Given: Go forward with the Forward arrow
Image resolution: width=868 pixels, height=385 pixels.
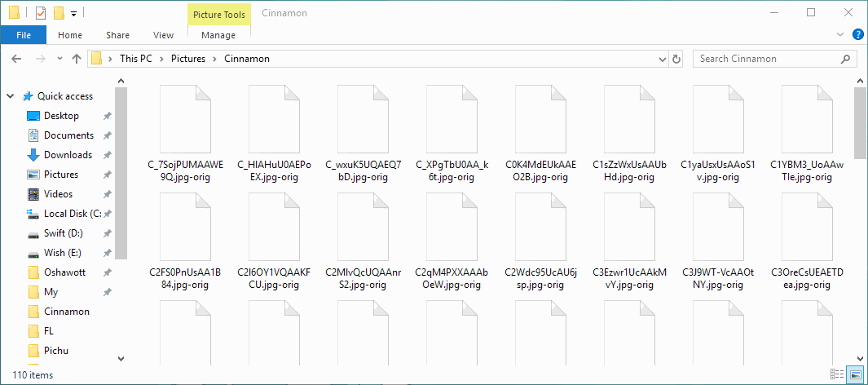Looking at the screenshot, I should pyautogui.click(x=41, y=59).
